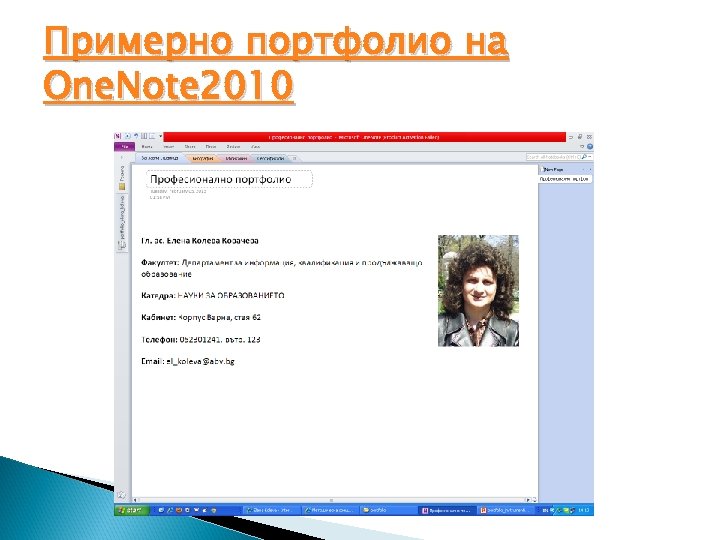Click the Факултет line text
Screen dimensions: 720x540
281,268
